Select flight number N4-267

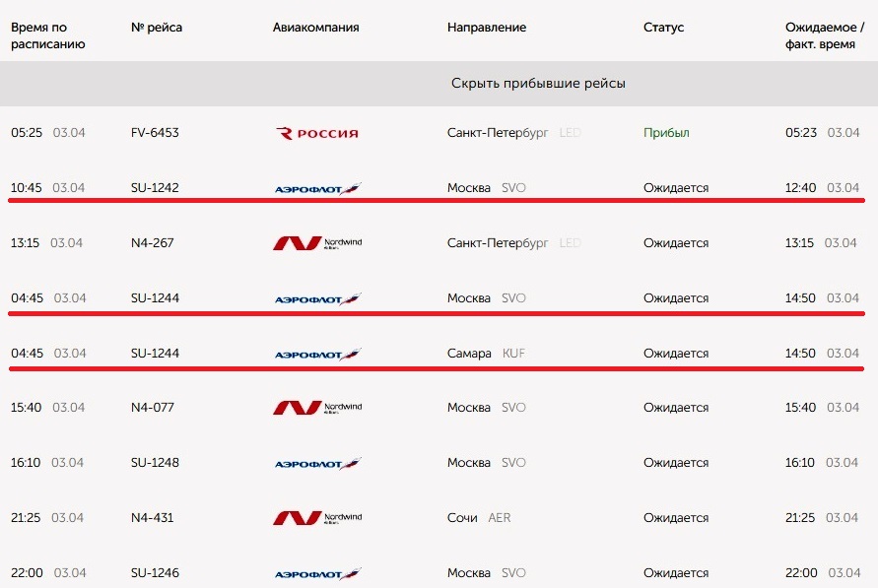click(153, 243)
